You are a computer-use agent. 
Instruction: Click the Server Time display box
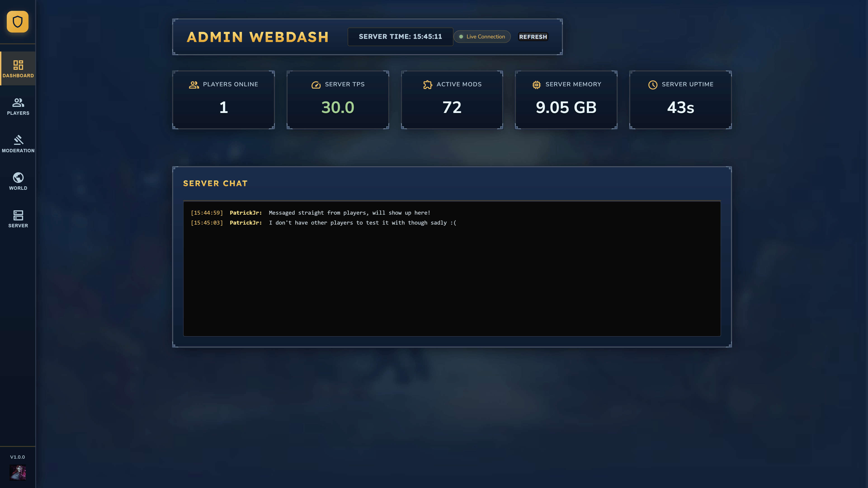pyautogui.click(x=400, y=37)
